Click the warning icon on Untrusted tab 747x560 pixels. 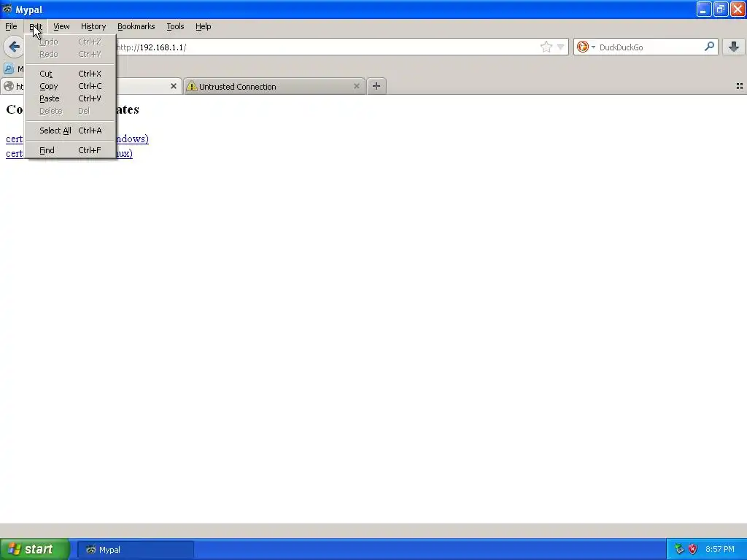pos(192,86)
